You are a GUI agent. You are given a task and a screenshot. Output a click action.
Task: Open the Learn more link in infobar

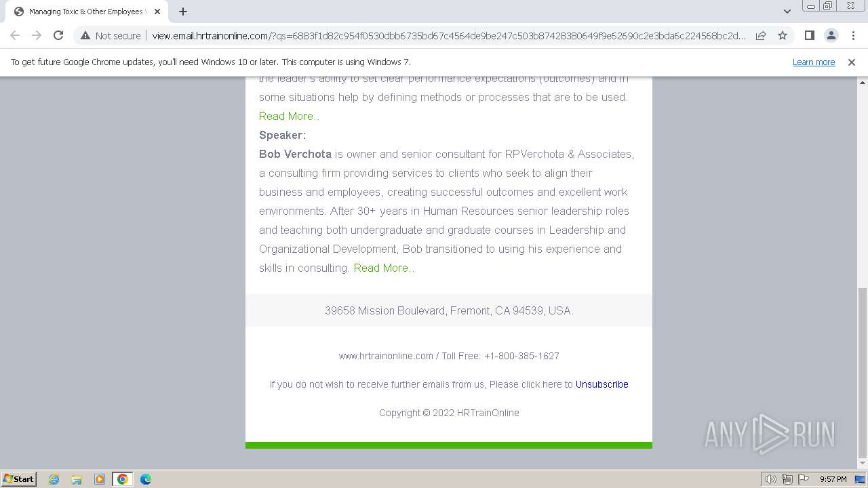click(x=814, y=62)
